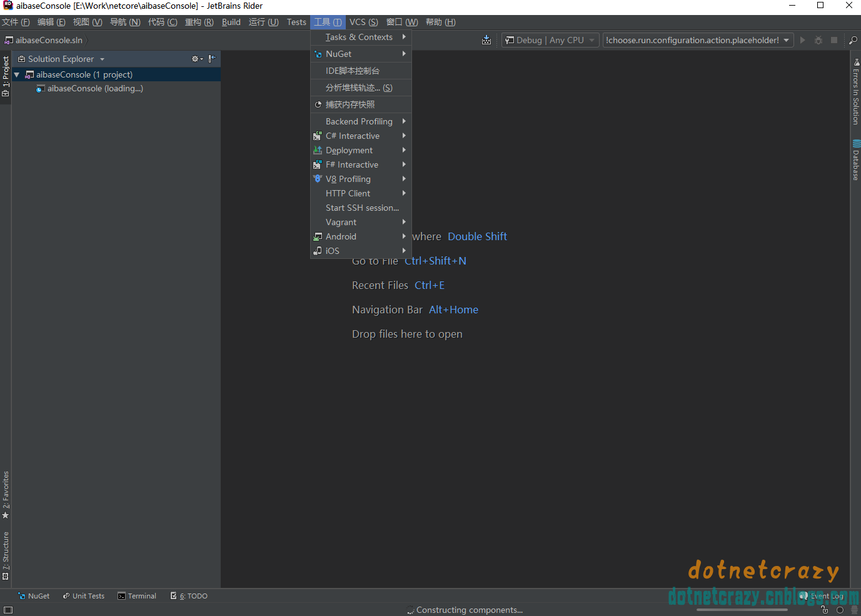
Task: Click the C# Interactive icon
Action: coord(318,136)
